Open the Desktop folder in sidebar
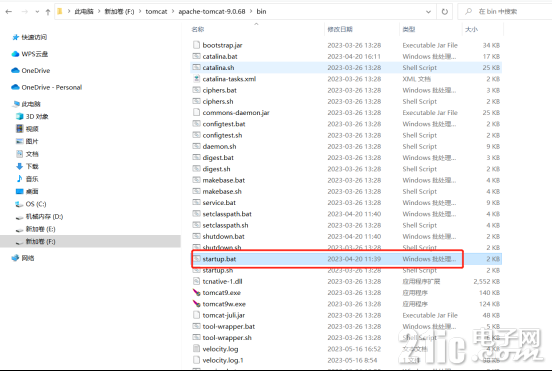The height and width of the screenshot is (371, 552). [x=27, y=191]
